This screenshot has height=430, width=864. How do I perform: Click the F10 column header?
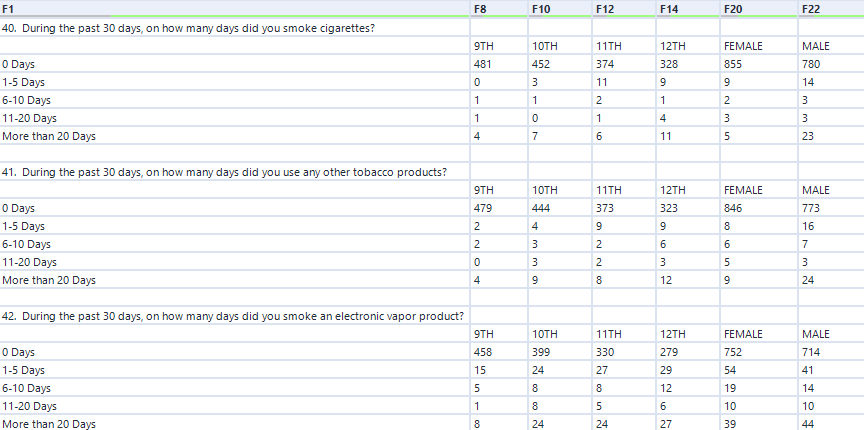(x=543, y=8)
